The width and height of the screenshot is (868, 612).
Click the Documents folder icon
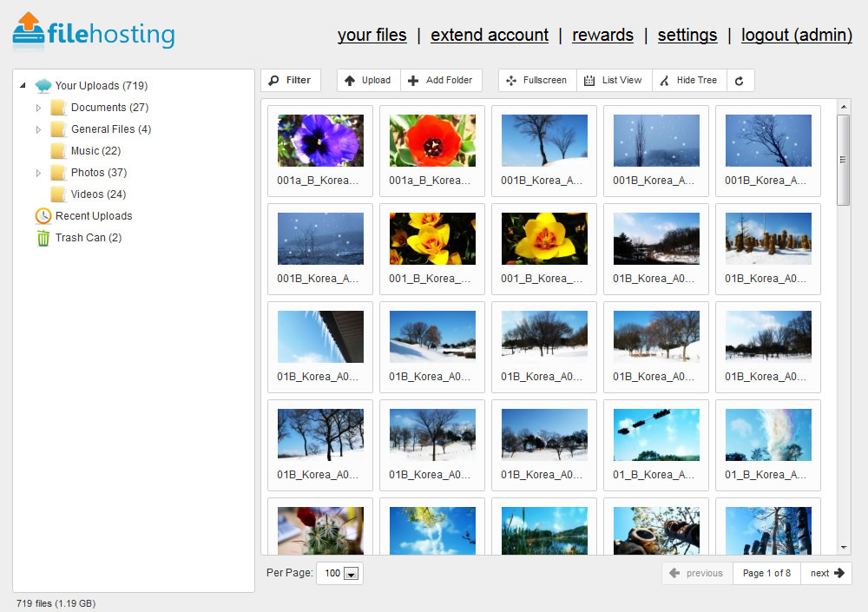[x=58, y=108]
